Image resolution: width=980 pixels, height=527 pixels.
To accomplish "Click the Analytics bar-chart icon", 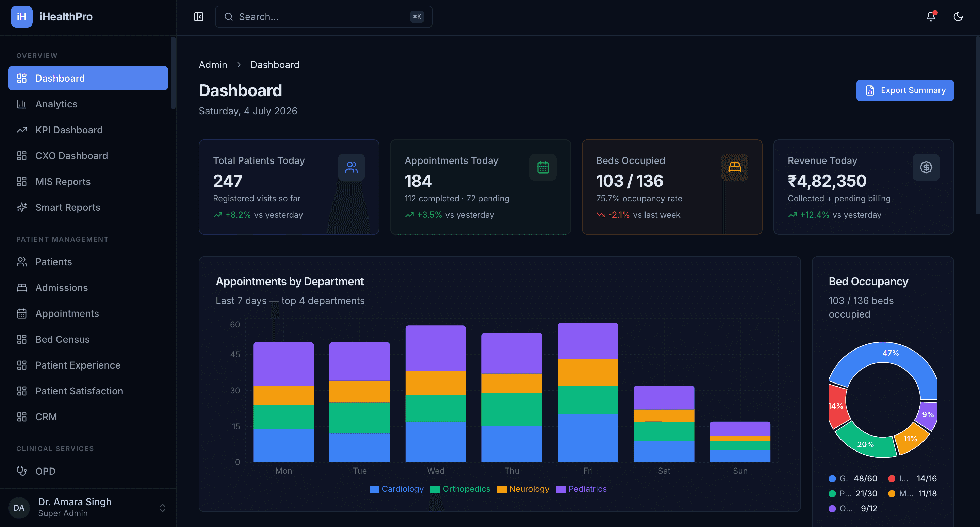I will pyautogui.click(x=22, y=104).
